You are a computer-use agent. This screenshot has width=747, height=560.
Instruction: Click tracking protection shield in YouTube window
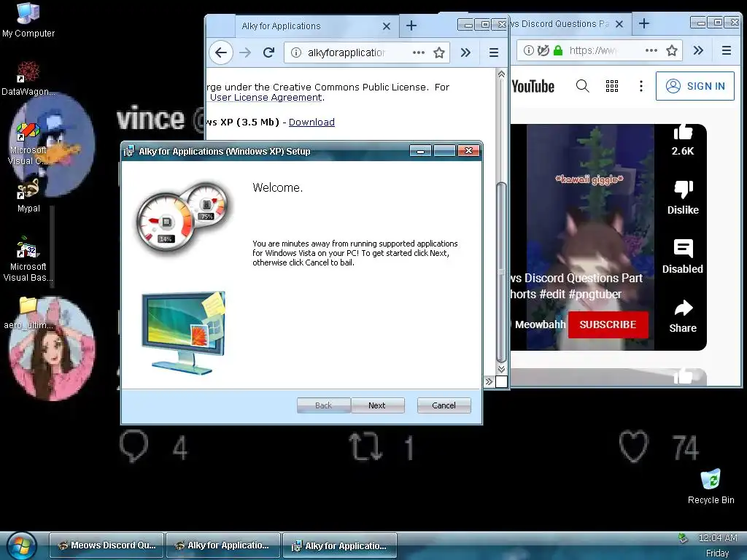pyautogui.click(x=543, y=50)
